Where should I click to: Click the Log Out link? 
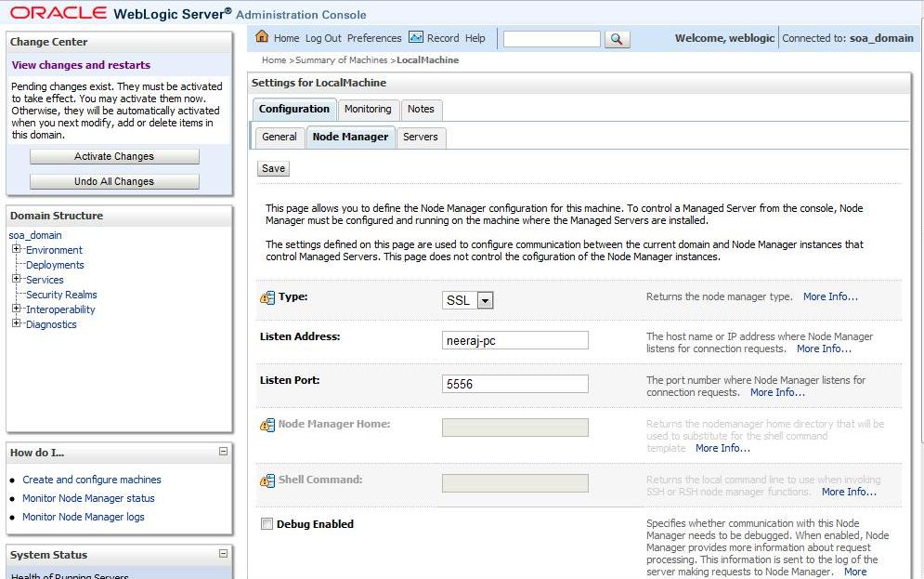point(323,38)
